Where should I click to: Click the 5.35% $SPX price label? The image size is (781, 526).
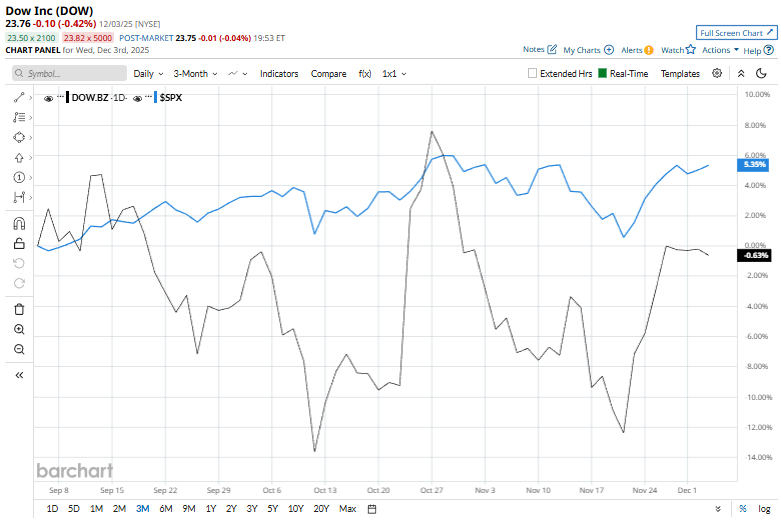(753, 164)
